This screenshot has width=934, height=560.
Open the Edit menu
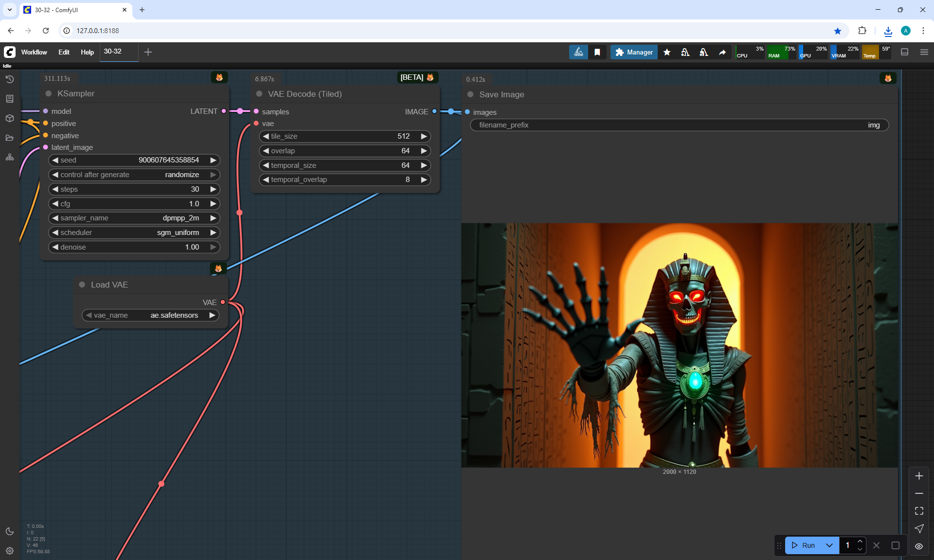point(64,52)
